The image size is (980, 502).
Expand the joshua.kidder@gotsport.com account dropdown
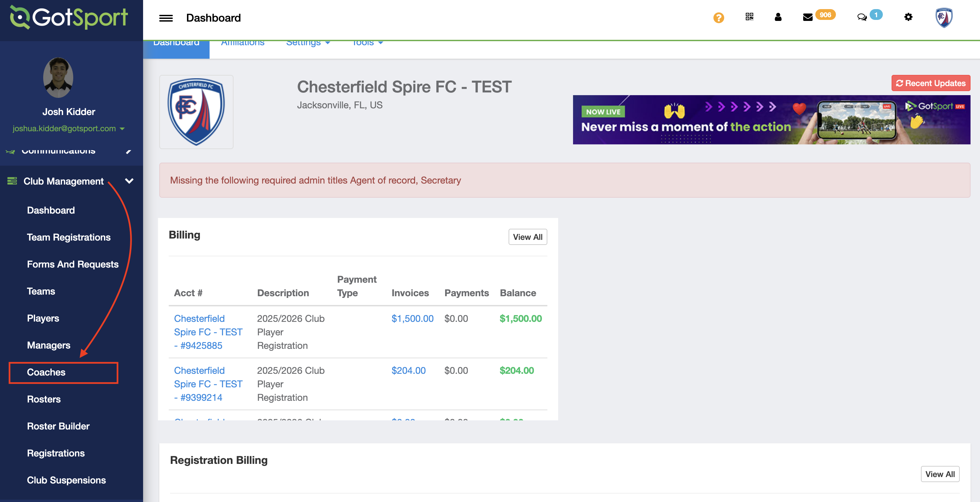[69, 129]
